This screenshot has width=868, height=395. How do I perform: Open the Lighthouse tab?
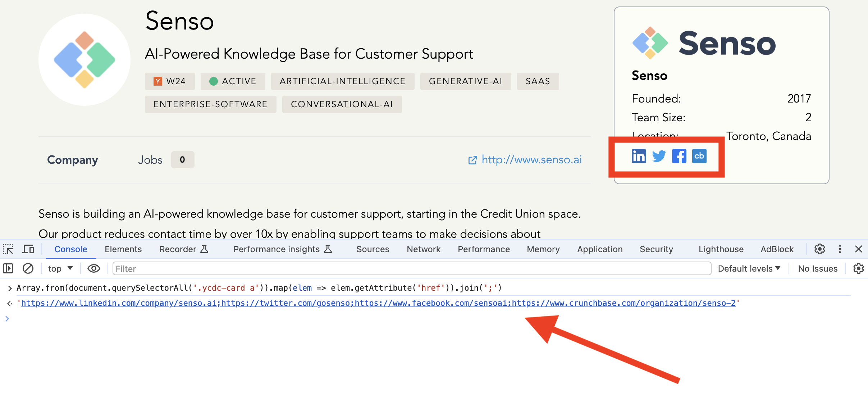[721, 249]
